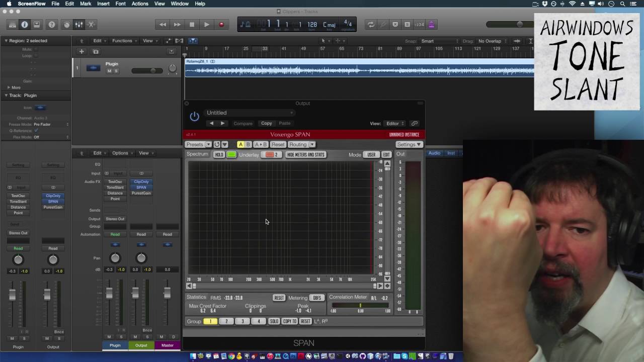Click the Metering DBFS selector

316,298
